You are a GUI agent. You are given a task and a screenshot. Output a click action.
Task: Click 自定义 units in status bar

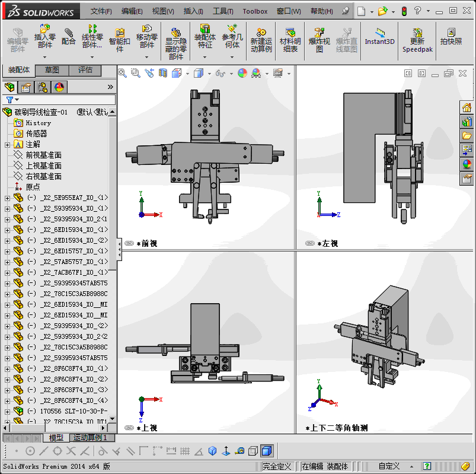coord(389,466)
